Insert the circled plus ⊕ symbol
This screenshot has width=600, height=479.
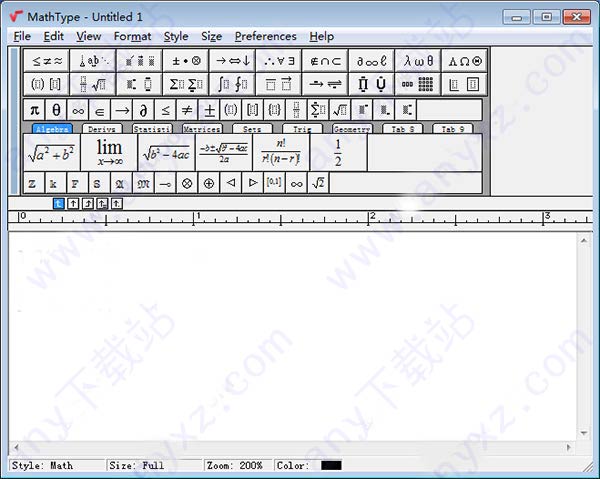coord(209,183)
